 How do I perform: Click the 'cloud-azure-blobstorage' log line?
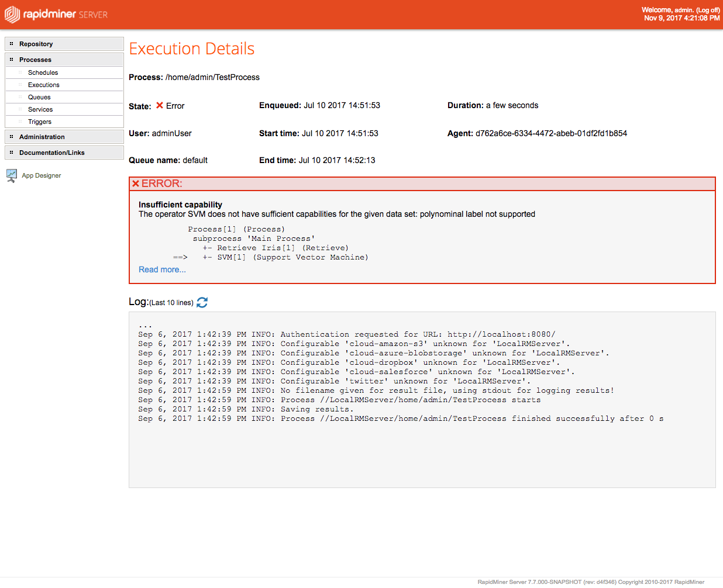tap(374, 353)
